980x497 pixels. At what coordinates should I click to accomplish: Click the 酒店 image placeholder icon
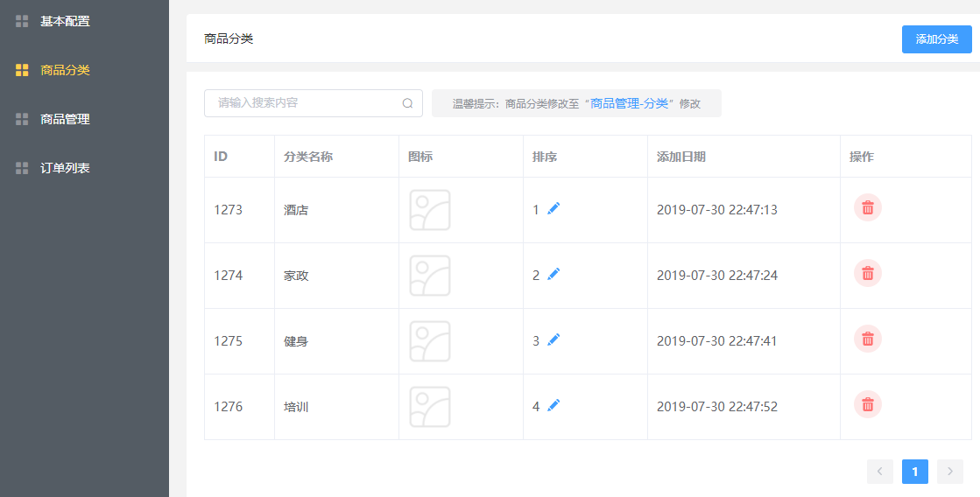tap(430, 210)
